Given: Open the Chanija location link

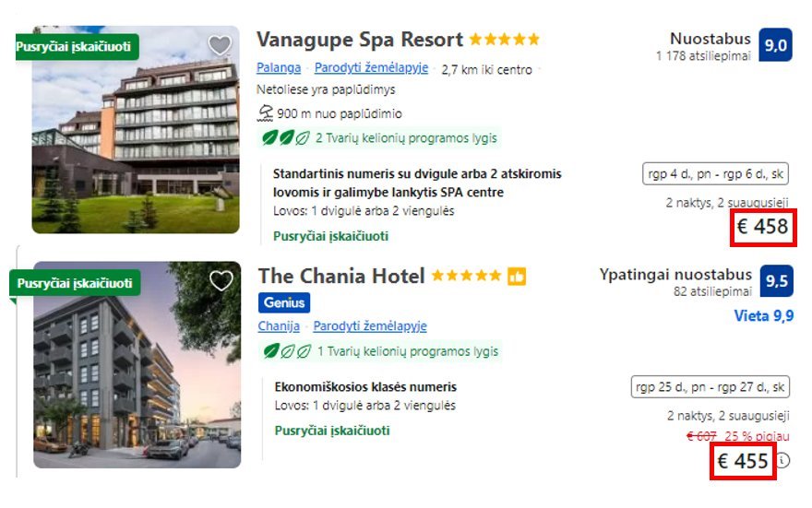Looking at the screenshot, I should (279, 326).
